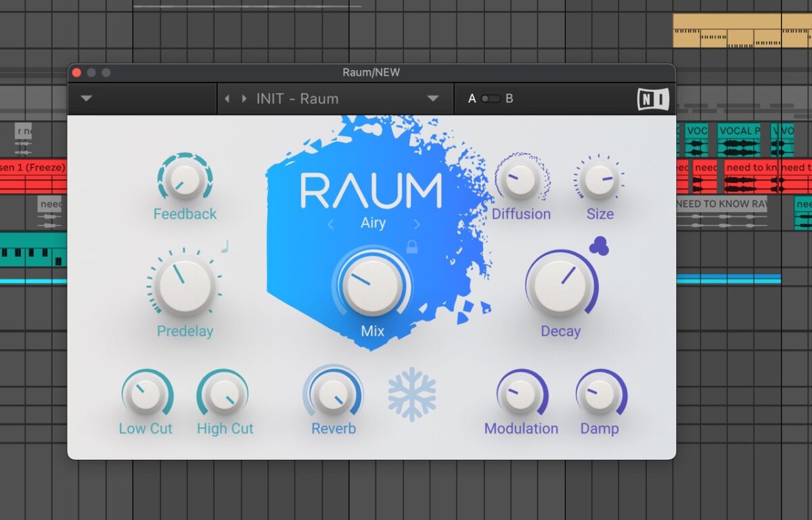Click the Feedback knob

[x=184, y=179]
